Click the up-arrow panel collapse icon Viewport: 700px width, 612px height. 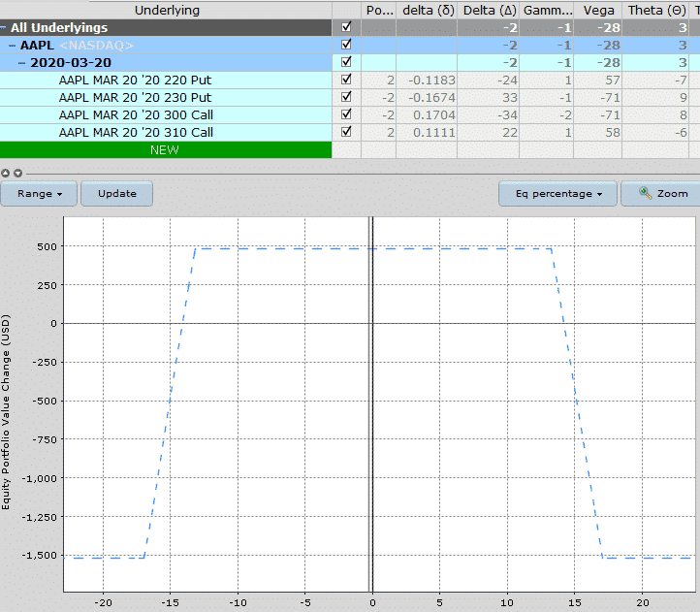6,173
